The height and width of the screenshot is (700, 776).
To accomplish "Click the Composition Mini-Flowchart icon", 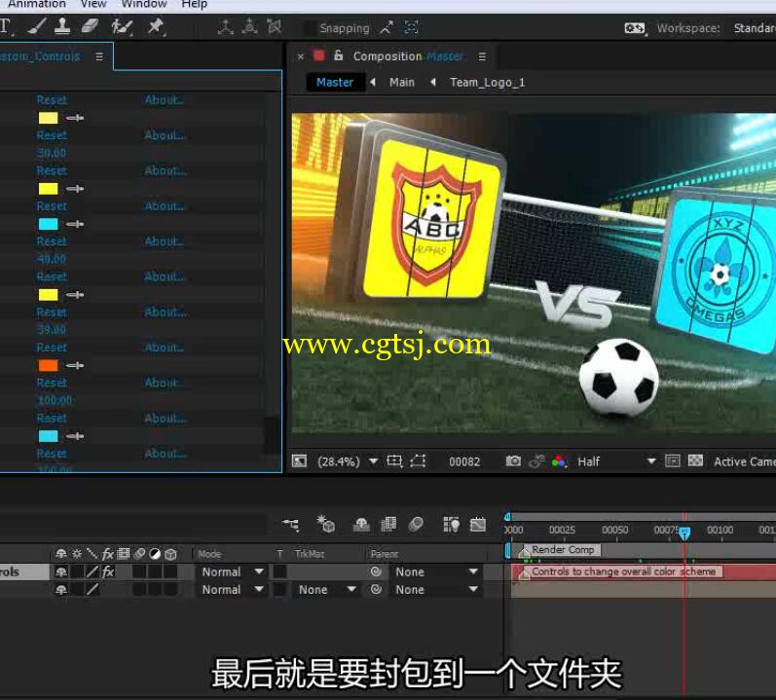I will pos(290,525).
